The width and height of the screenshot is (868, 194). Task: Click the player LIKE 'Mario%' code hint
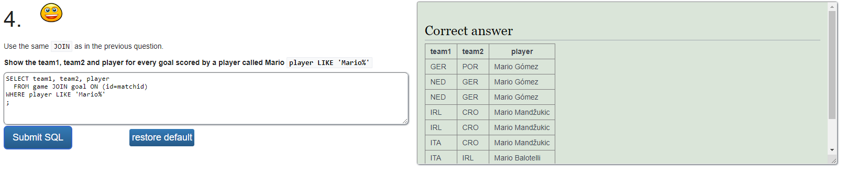tap(329, 63)
